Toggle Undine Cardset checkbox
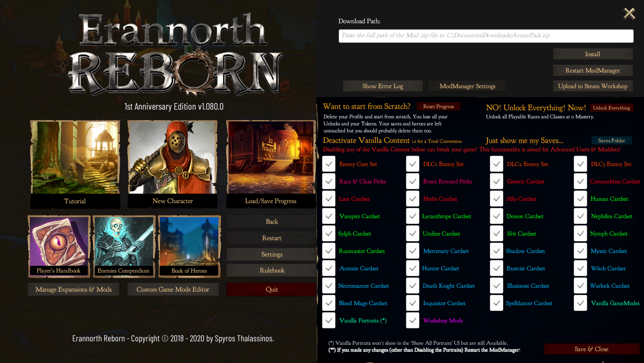Viewport: 644px width, 363px height. (413, 234)
